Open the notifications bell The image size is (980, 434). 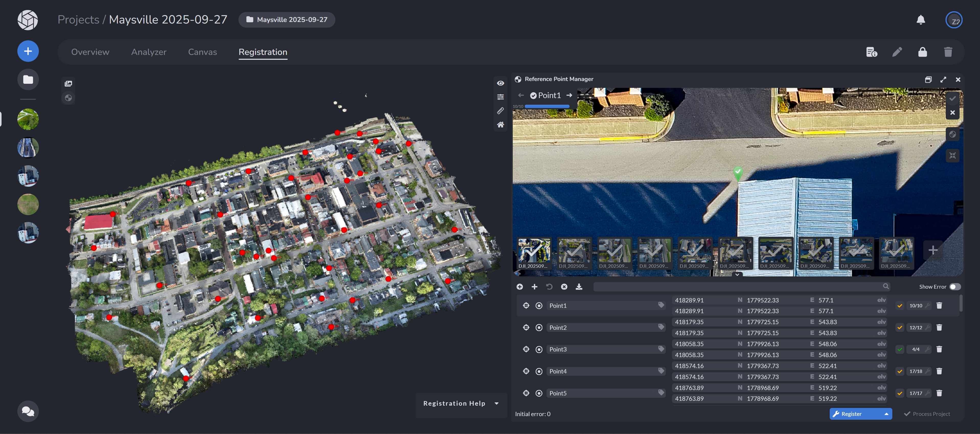click(x=920, y=20)
